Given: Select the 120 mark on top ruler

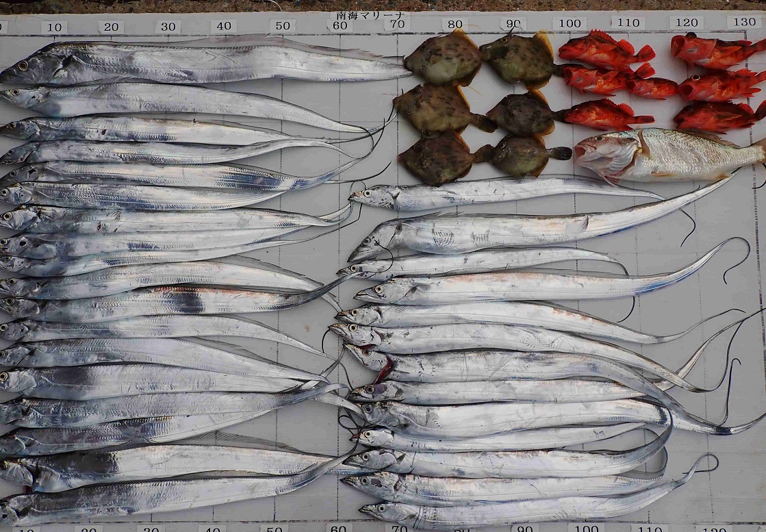Looking at the screenshot, I should [685, 22].
